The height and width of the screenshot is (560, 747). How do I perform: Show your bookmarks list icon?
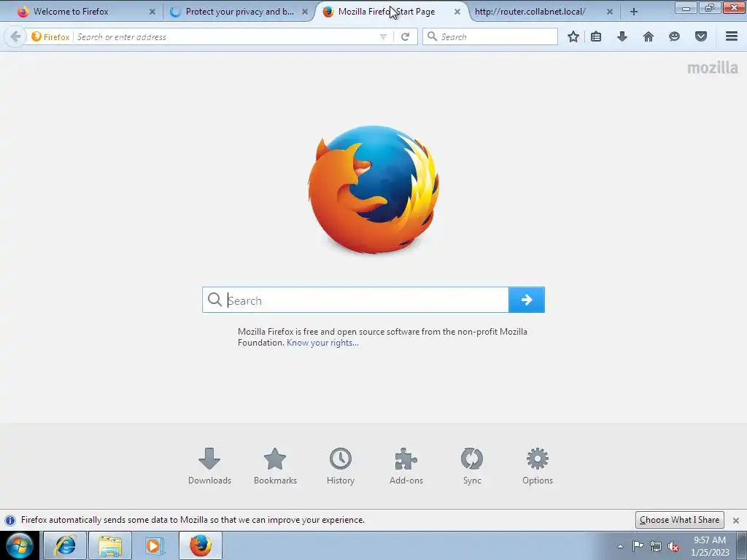596,36
